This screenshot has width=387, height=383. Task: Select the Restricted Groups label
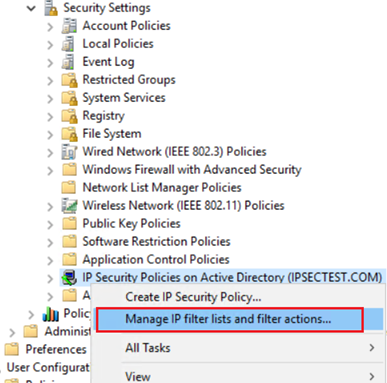coord(129,80)
